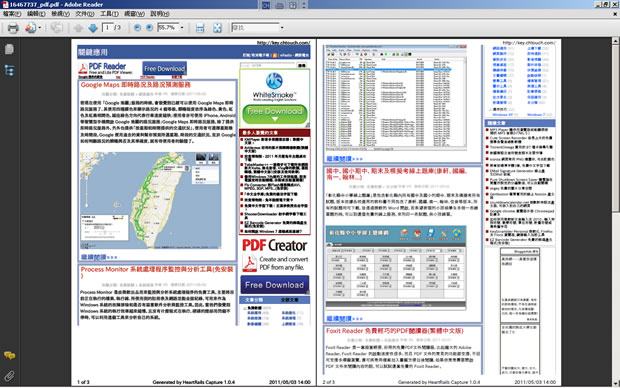Open the 檔案(F) menu

(12, 14)
